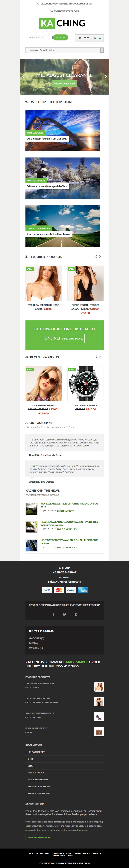This screenshot has width=129, height=868.
Task: Focus the Search Products input field
Action: (40, 37)
